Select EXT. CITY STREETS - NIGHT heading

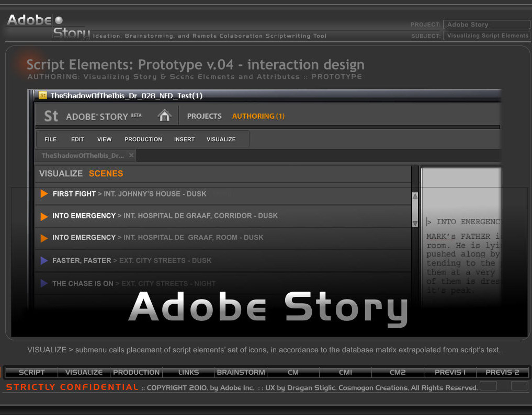(x=168, y=283)
